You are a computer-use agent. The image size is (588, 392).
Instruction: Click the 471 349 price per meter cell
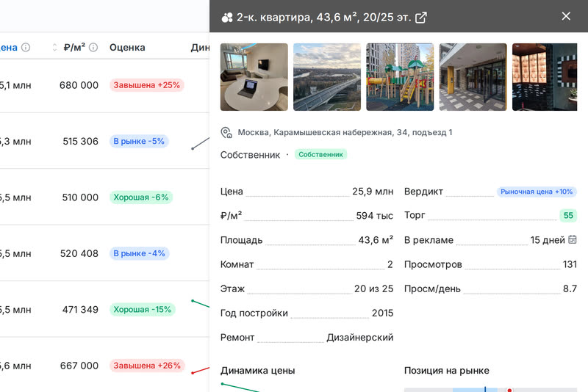click(80, 310)
